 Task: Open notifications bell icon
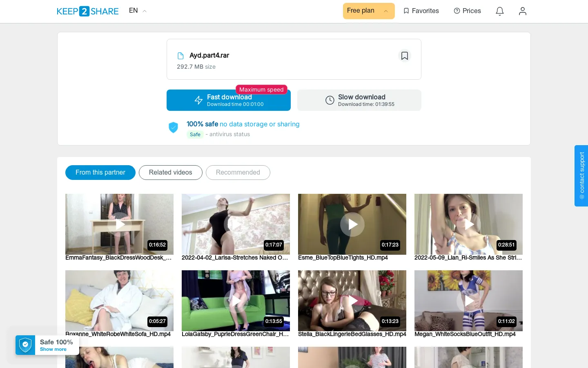pyautogui.click(x=500, y=11)
